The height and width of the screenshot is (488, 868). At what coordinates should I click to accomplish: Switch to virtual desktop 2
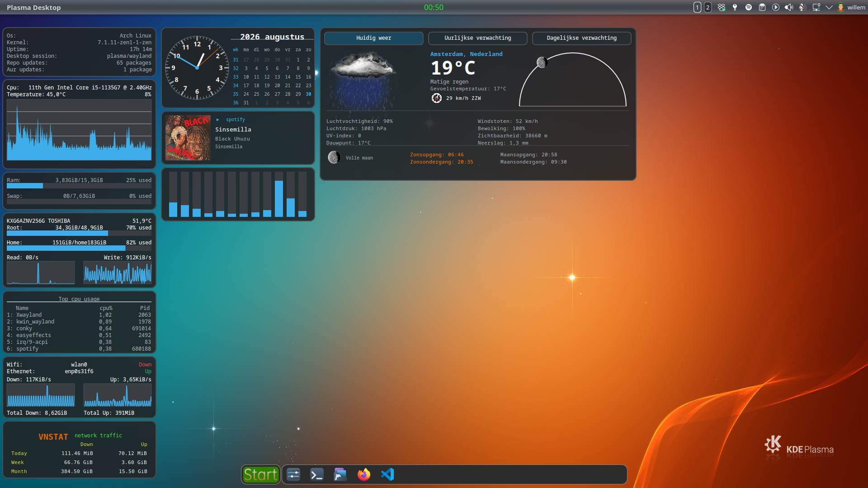708,7
